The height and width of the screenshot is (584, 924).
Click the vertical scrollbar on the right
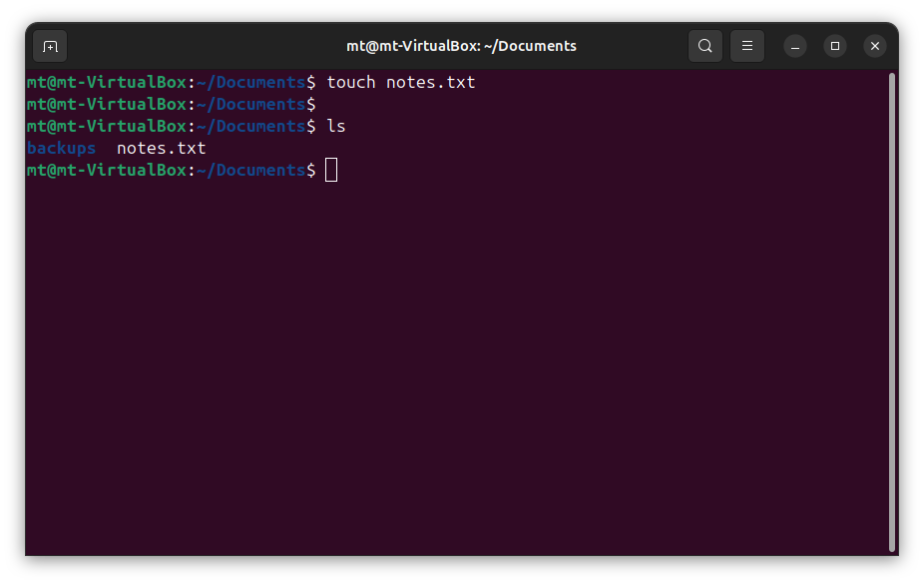click(891, 310)
